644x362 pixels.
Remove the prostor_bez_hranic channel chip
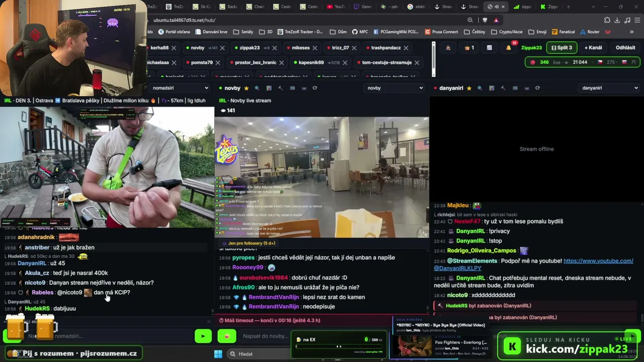click(x=282, y=63)
